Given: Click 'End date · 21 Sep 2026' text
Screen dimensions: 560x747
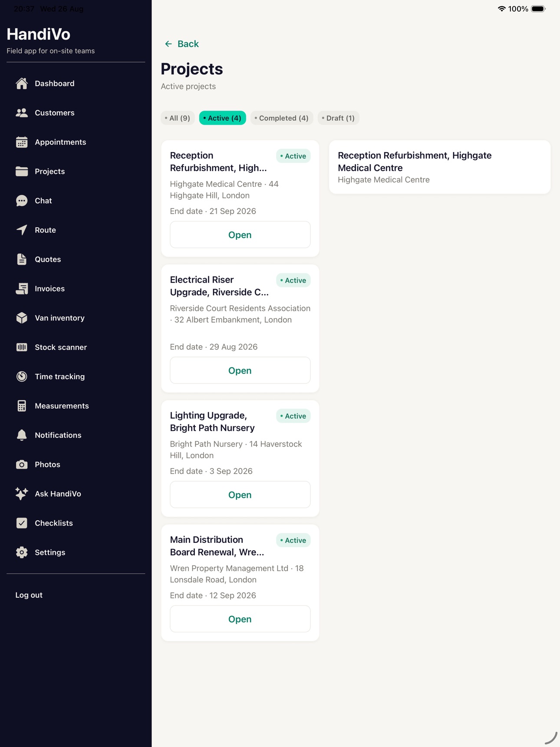Looking at the screenshot, I should coord(213,211).
